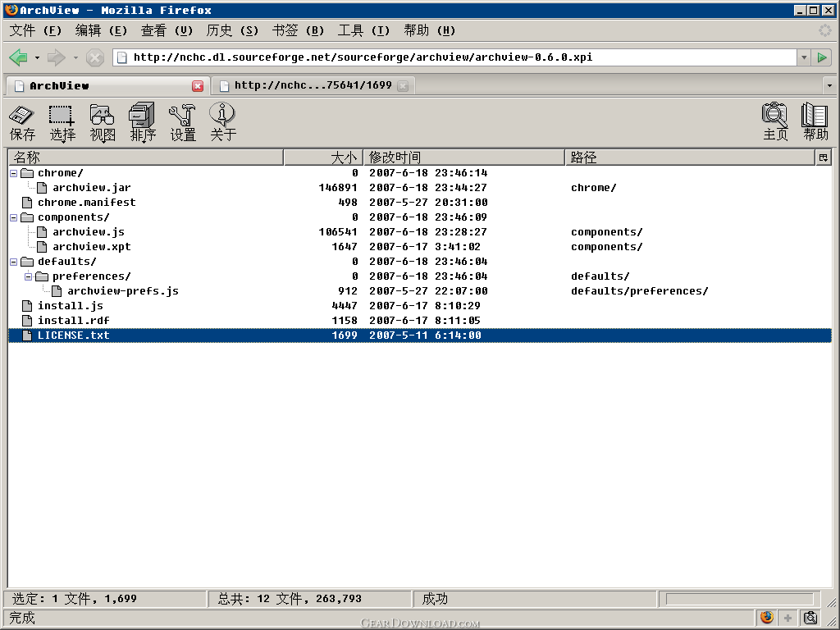Click the chrome/ folder icon
The image size is (840, 630).
[x=27, y=173]
